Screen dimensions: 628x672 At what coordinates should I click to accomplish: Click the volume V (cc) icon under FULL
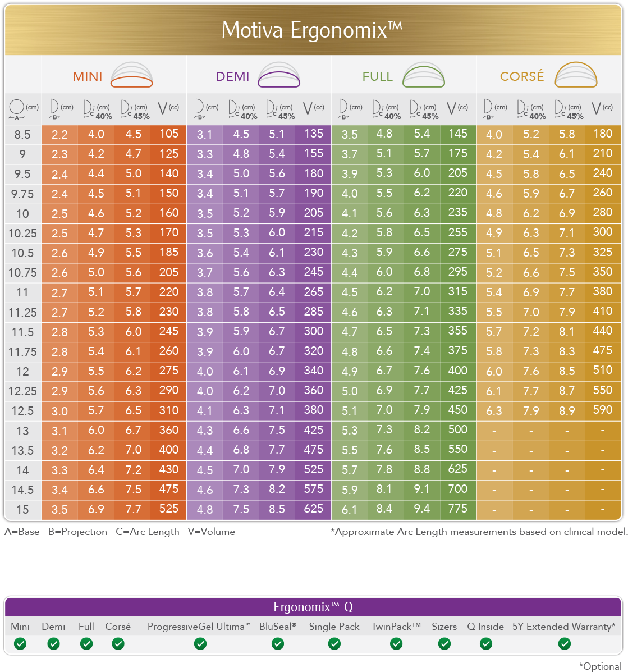pos(452,108)
